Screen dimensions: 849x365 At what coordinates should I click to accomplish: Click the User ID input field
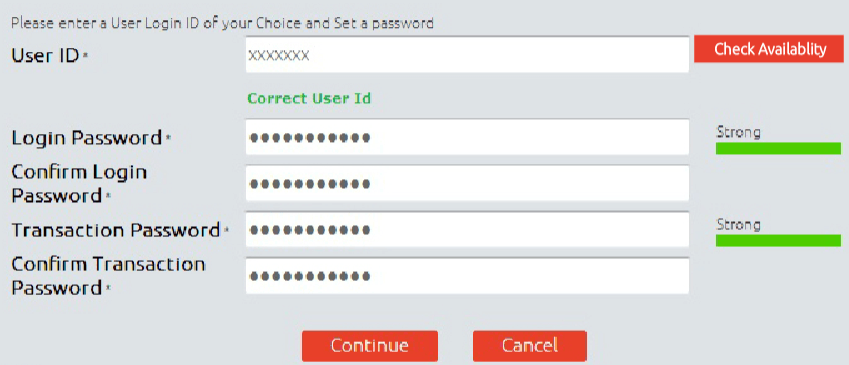pyautogui.click(x=467, y=55)
